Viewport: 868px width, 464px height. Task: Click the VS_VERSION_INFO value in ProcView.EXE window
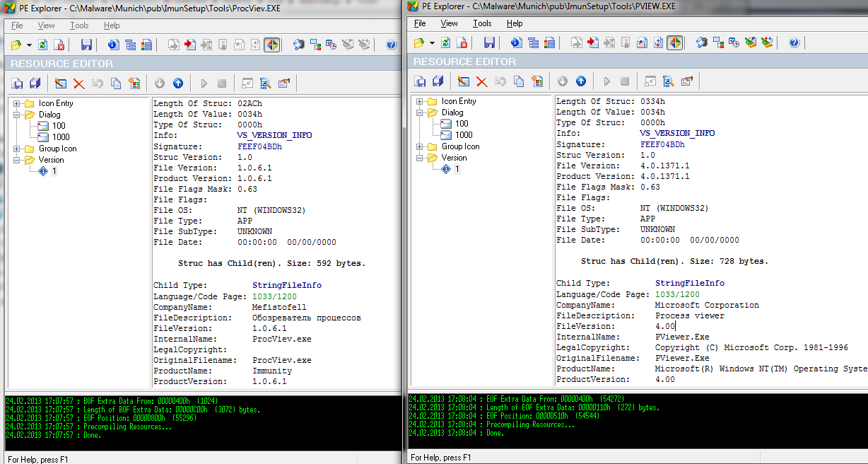(275, 135)
